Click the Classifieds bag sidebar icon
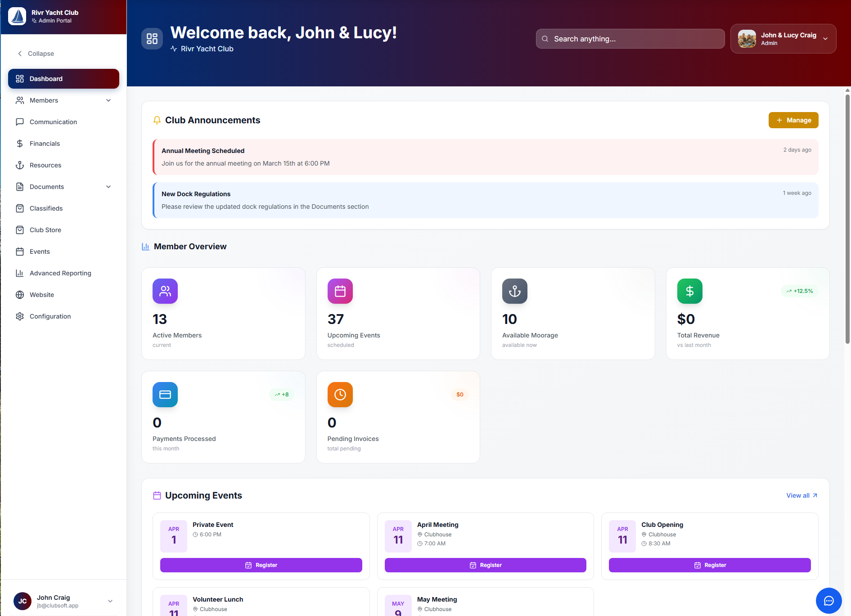This screenshot has height=616, width=851. coord(20,208)
